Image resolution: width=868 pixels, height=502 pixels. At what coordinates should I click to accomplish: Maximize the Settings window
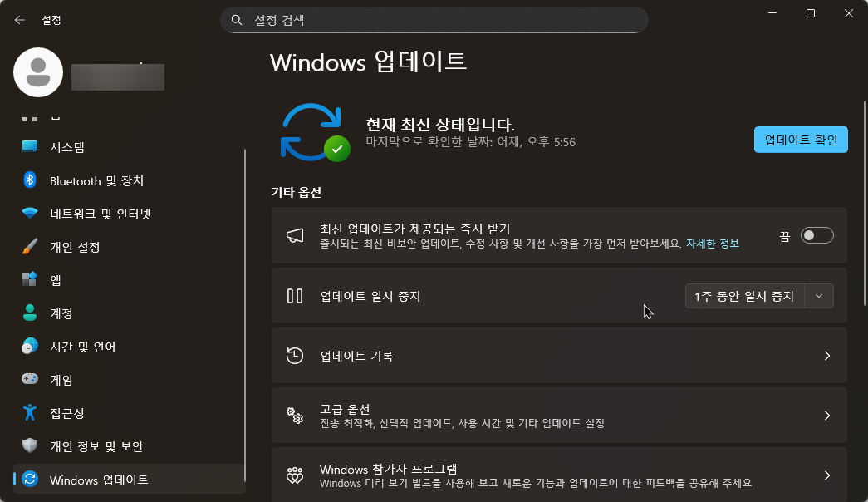coord(811,13)
